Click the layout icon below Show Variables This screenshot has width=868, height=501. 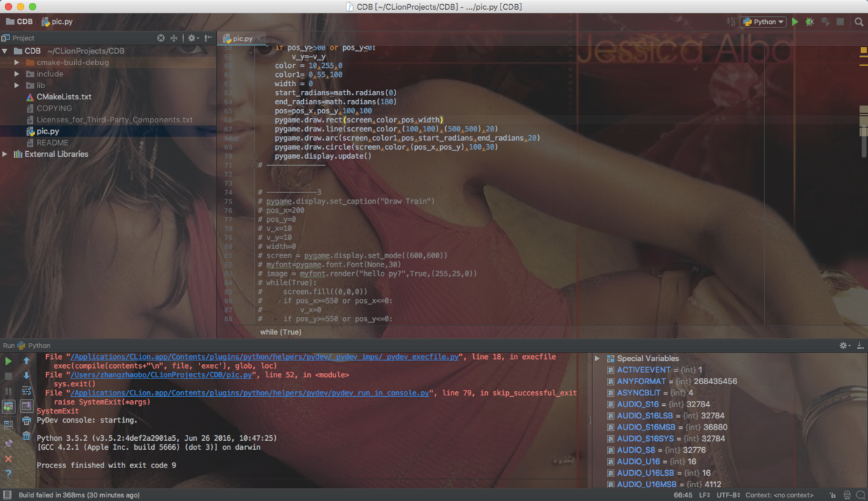pyautogui.click(x=8, y=424)
